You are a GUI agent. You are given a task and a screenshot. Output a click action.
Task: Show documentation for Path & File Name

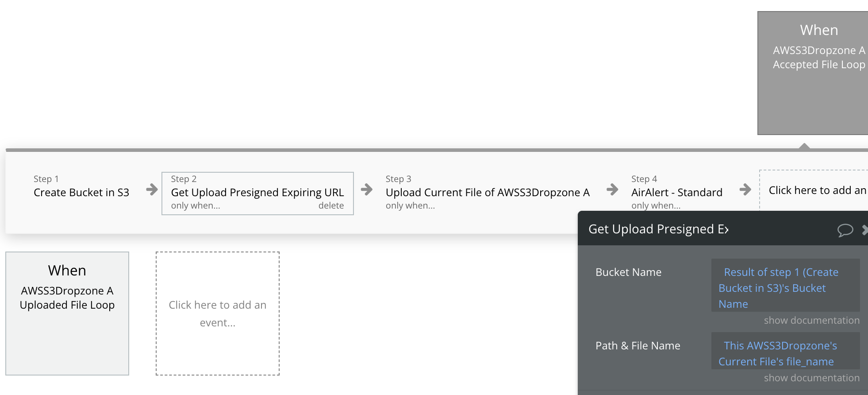click(811, 378)
